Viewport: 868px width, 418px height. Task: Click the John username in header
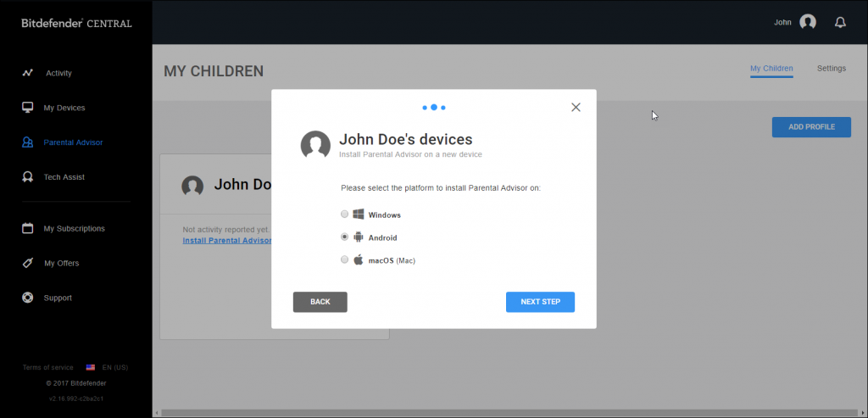coord(782,23)
